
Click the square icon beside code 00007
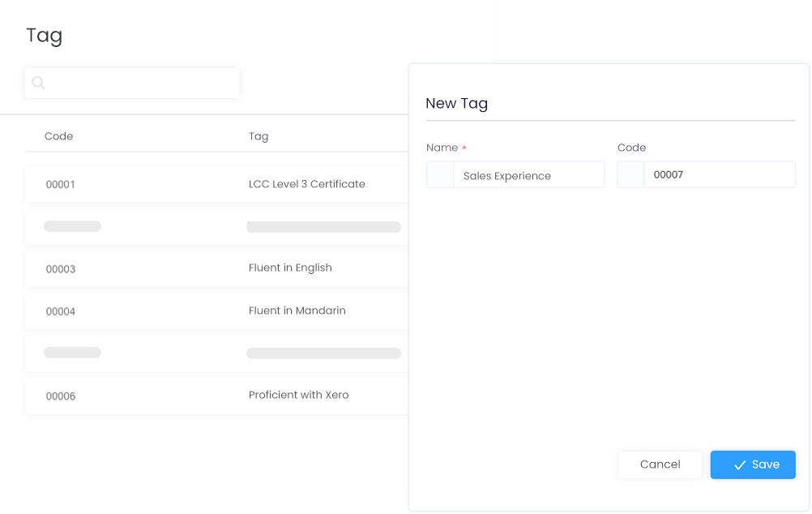[x=630, y=174]
